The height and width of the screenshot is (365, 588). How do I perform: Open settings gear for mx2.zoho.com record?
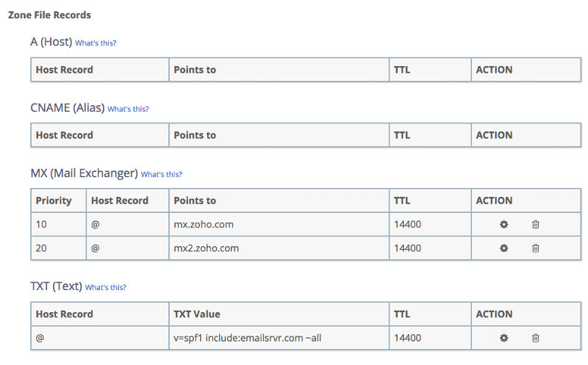coord(503,248)
